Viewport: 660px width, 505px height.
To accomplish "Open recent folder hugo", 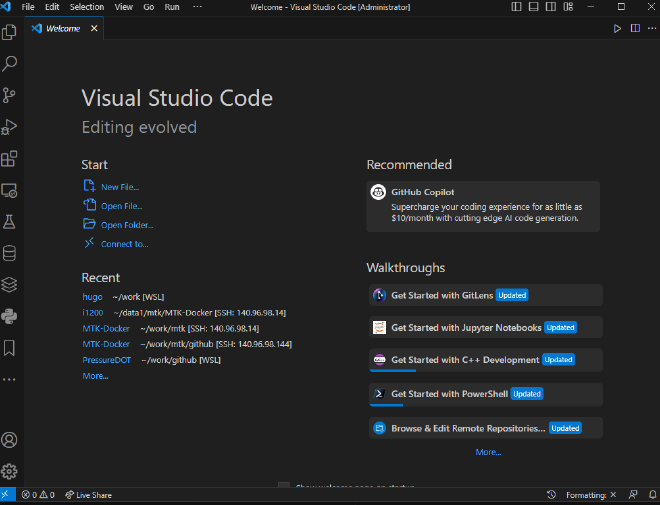I will [92, 297].
